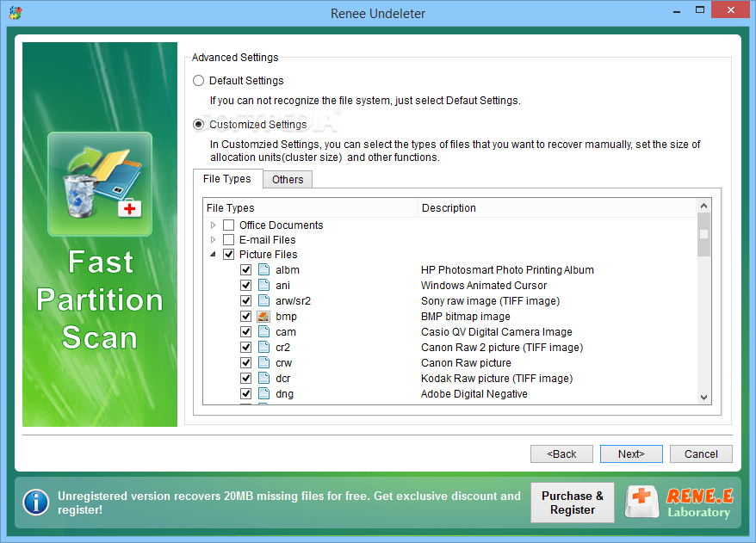Click the 'Picture Files' tree label
This screenshot has height=543, width=756.
click(268, 255)
